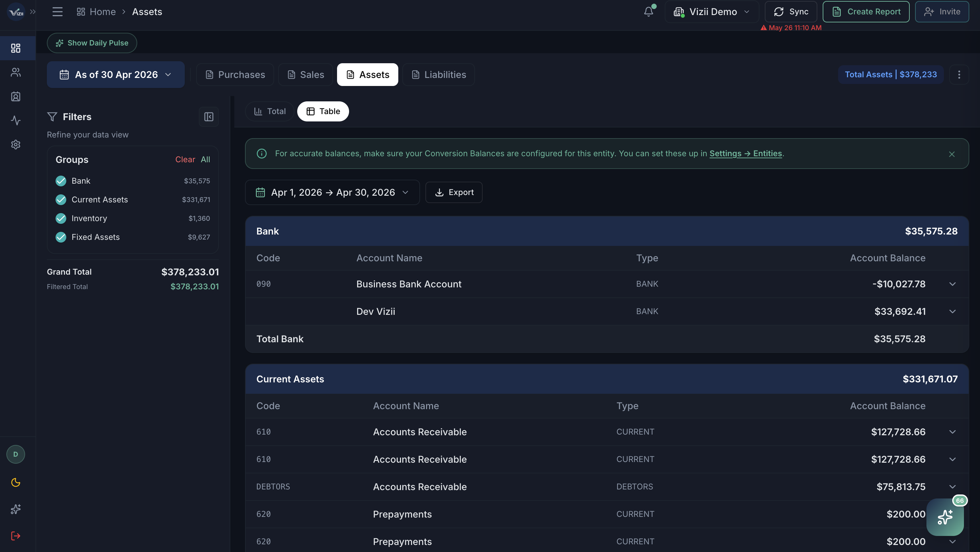Switch to the Sales tab

pos(306,75)
